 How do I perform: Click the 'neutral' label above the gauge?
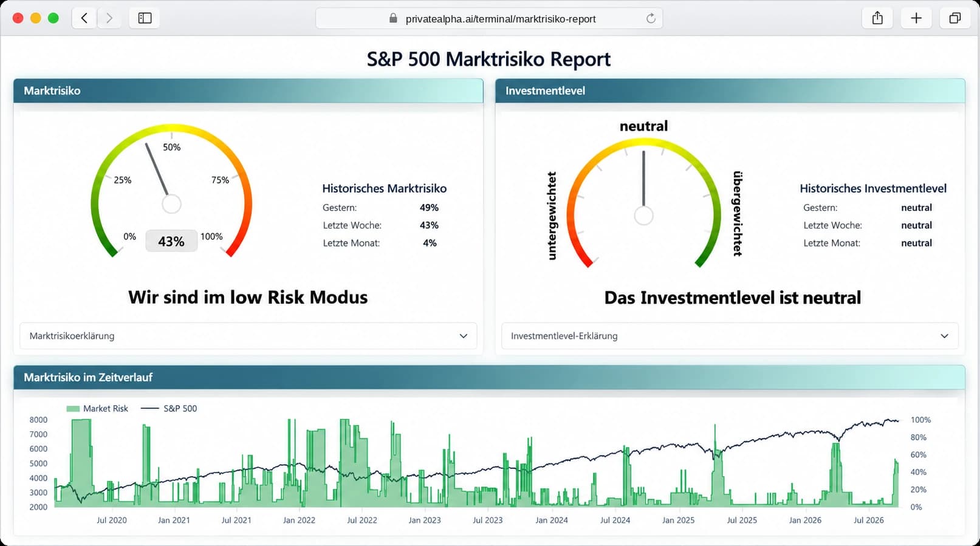tap(643, 126)
